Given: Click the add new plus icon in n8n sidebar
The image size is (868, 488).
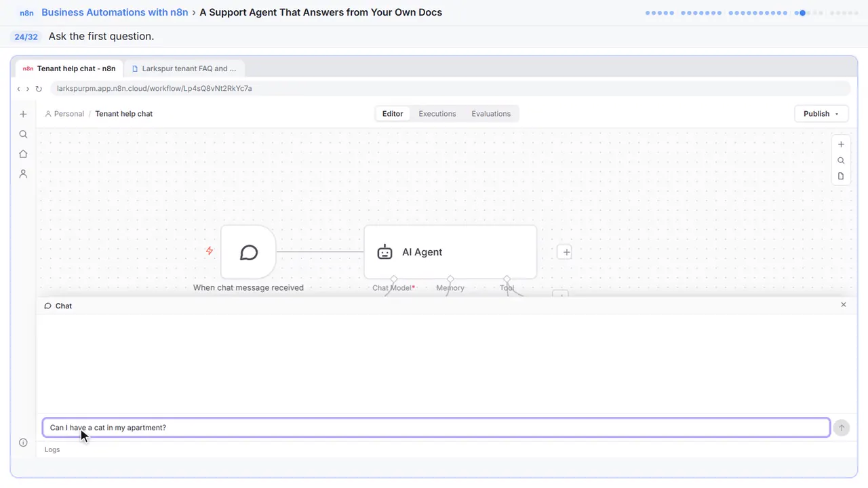Looking at the screenshot, I should (x=23, y=114).
